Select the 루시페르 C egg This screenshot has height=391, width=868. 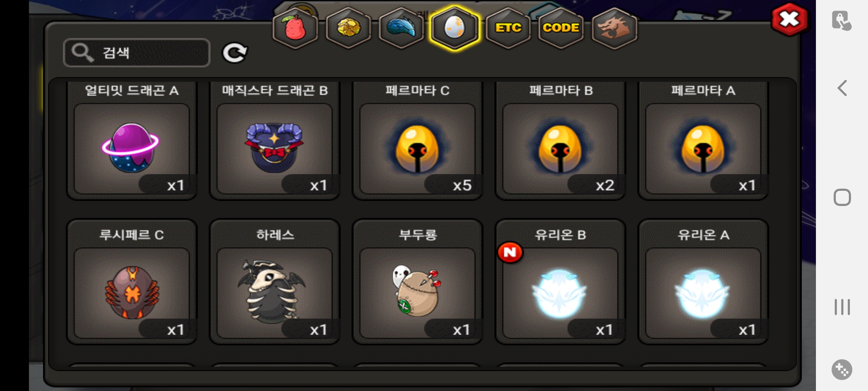coord(132,282)
